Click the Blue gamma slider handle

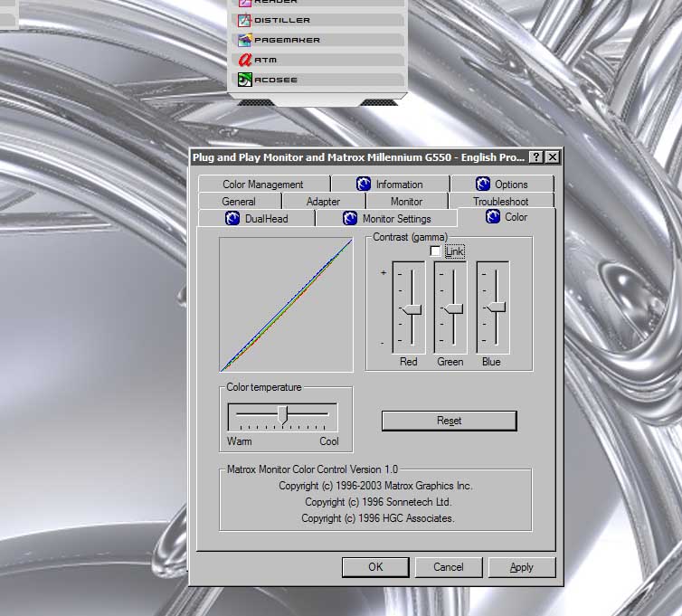tap(496, 308)
